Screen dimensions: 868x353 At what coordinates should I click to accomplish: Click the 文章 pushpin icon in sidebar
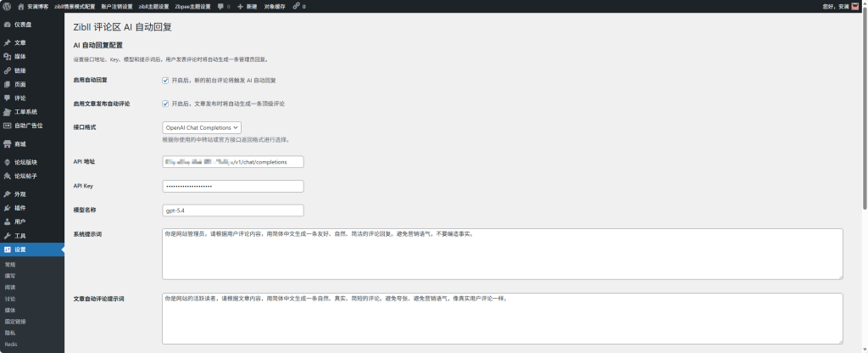7,42
